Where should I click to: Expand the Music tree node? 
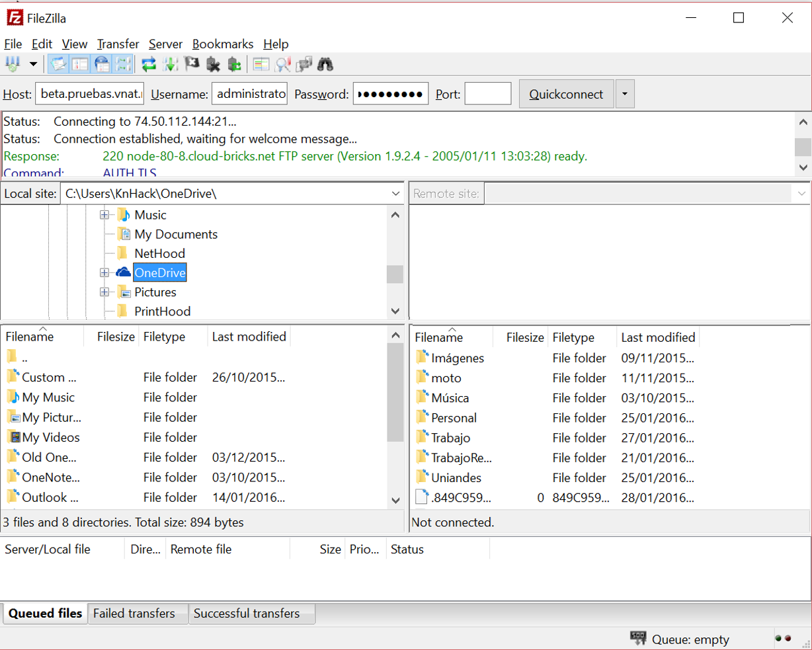104,215
